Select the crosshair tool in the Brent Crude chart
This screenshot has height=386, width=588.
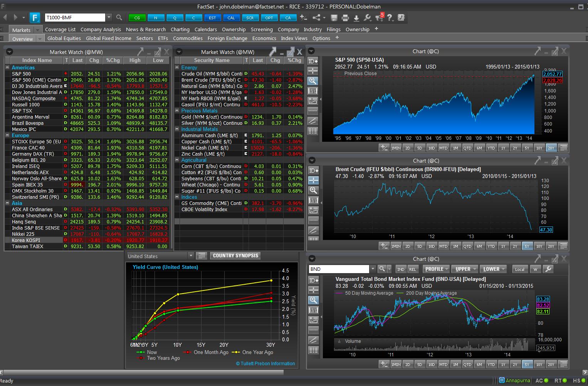[x=313, y=180]
